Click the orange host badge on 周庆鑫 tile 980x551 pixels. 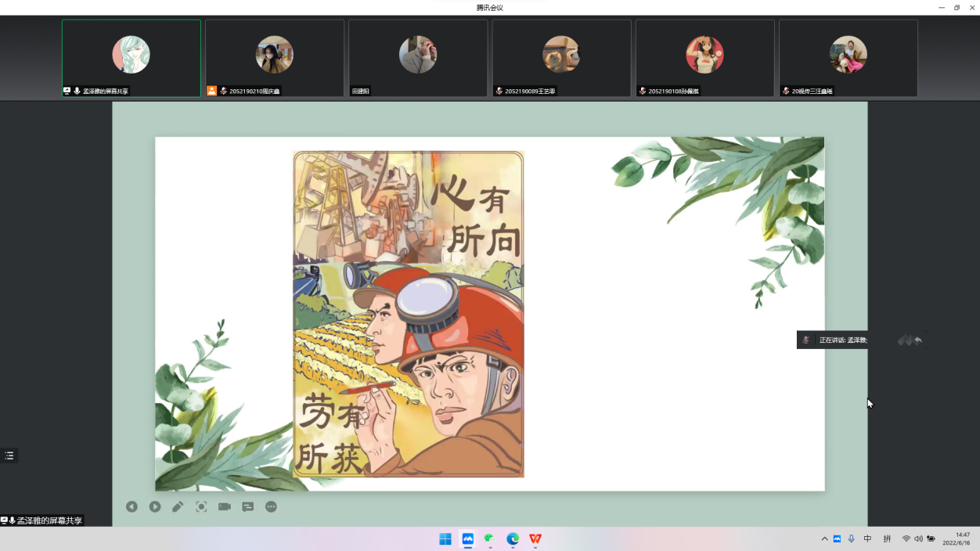pyautogui.click(x=211, y=91)
